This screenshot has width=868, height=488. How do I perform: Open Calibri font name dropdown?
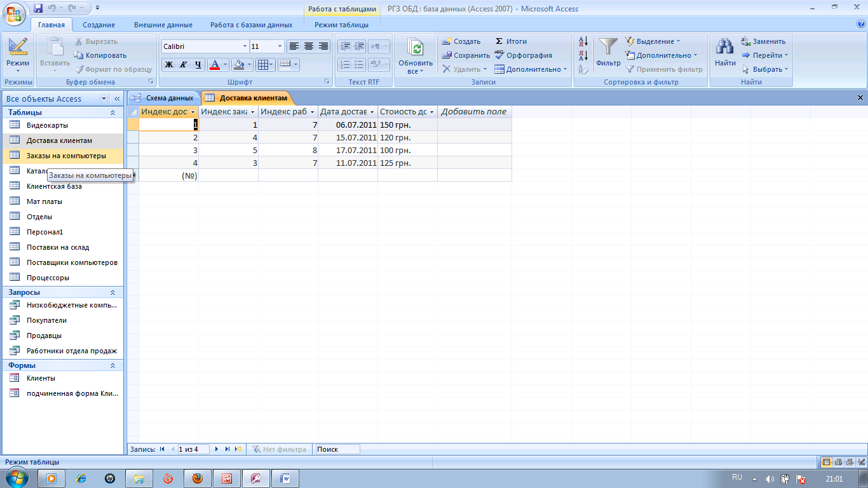(245, 46)
